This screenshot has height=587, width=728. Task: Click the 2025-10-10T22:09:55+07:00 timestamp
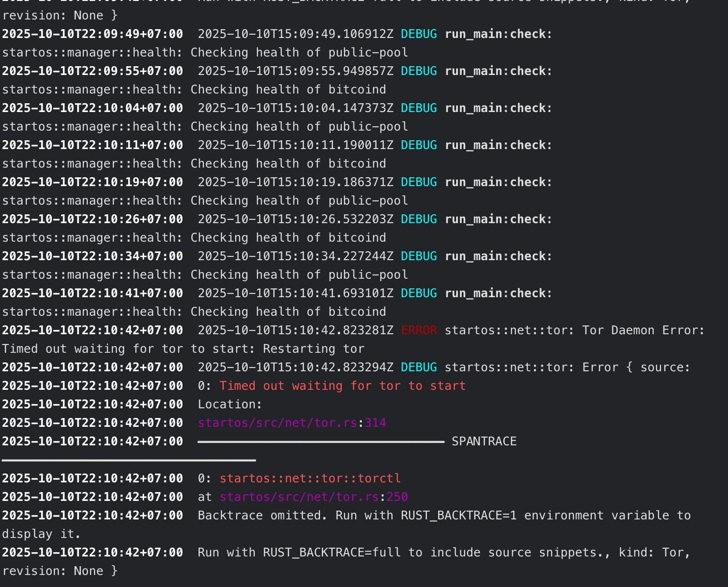pyautogui.click(x=93, y=71)
